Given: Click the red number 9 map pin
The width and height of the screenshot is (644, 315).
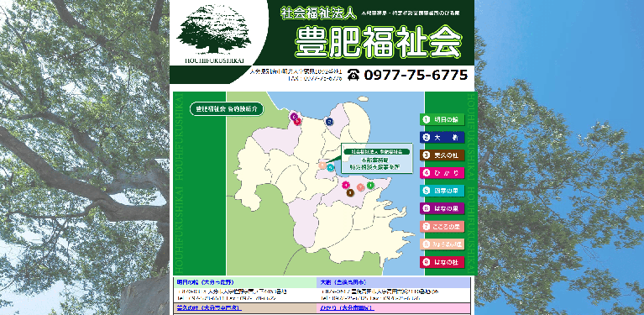Looking at the screenshot, I should pos(298,121).
